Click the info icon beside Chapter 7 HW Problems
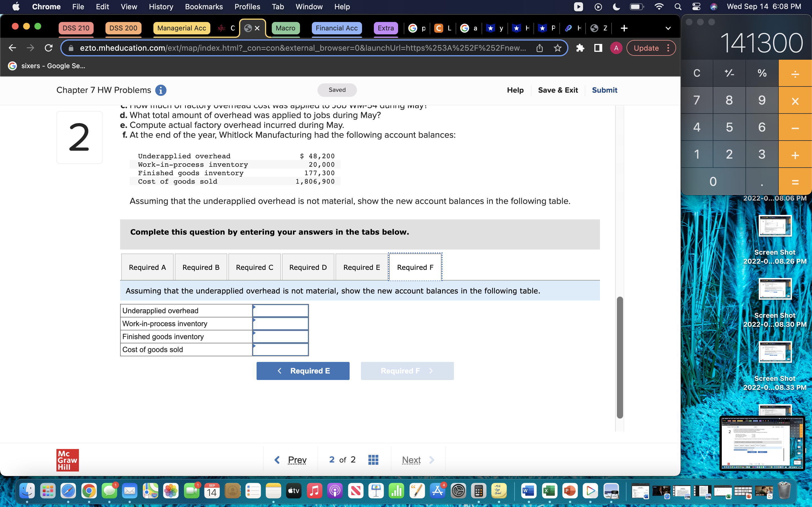 (x=161, y=90)
